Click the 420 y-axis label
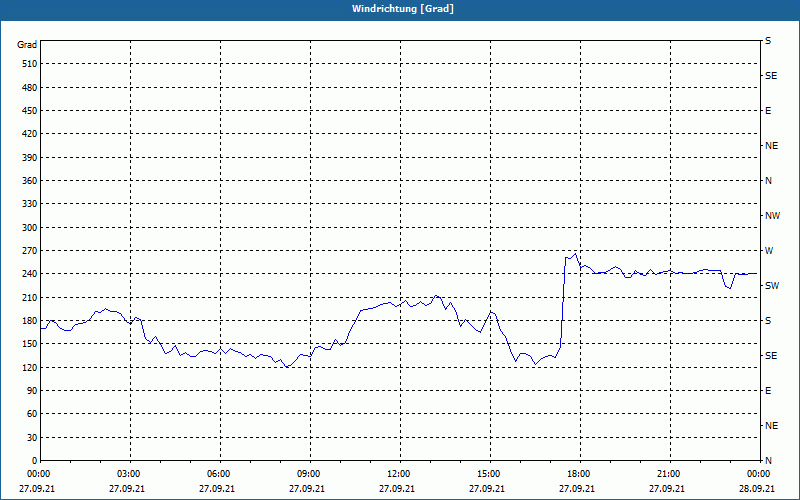The width and height of the screenshot is (800, 500). [29, 134]
